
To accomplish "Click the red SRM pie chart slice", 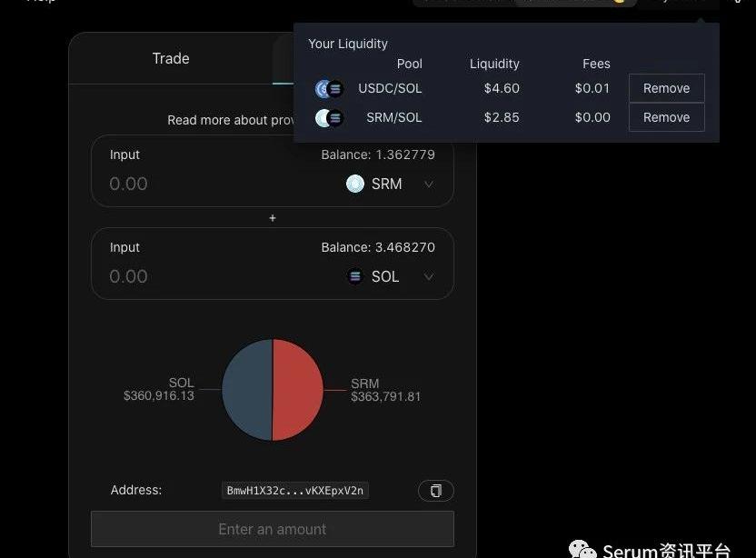I will pos(297,390).
